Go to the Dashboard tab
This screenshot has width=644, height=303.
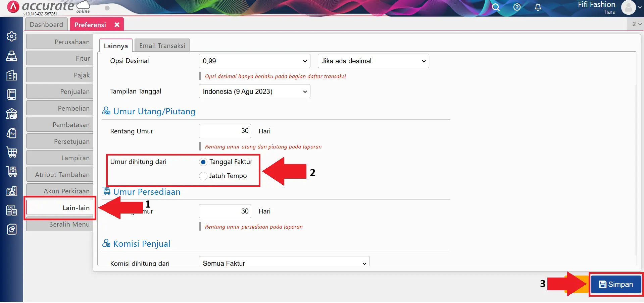coord(46,24)
